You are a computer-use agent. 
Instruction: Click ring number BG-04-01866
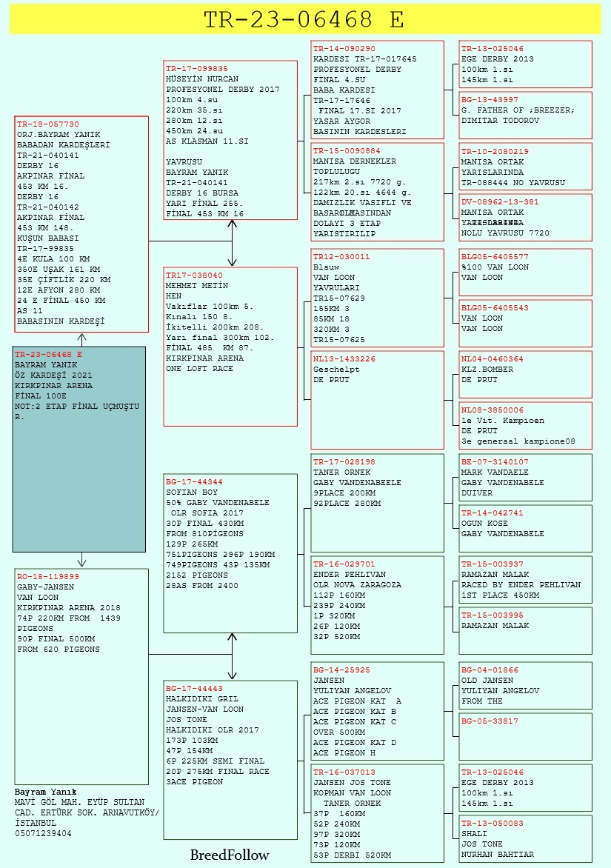[490, 670]
